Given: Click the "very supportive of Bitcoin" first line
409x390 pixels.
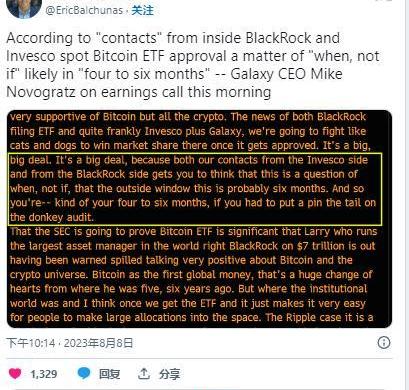Looking at the screenshot, I should pyautogui.click(x=188, y=117).
